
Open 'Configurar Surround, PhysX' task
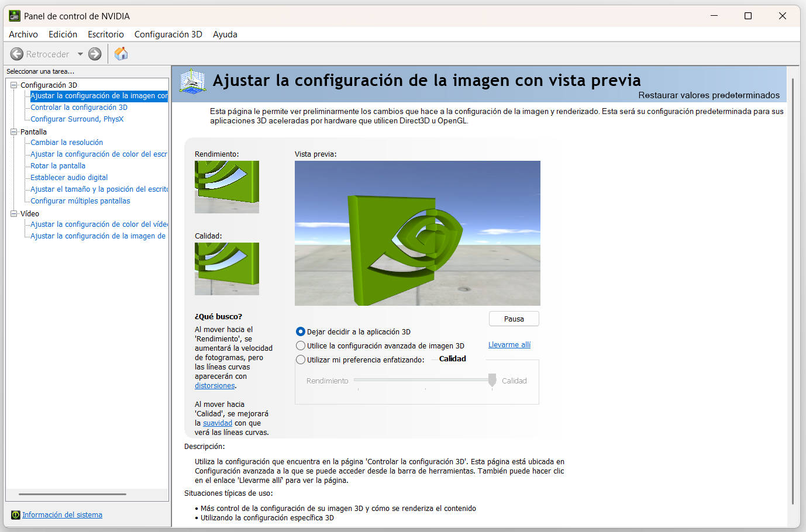point(77,119)
